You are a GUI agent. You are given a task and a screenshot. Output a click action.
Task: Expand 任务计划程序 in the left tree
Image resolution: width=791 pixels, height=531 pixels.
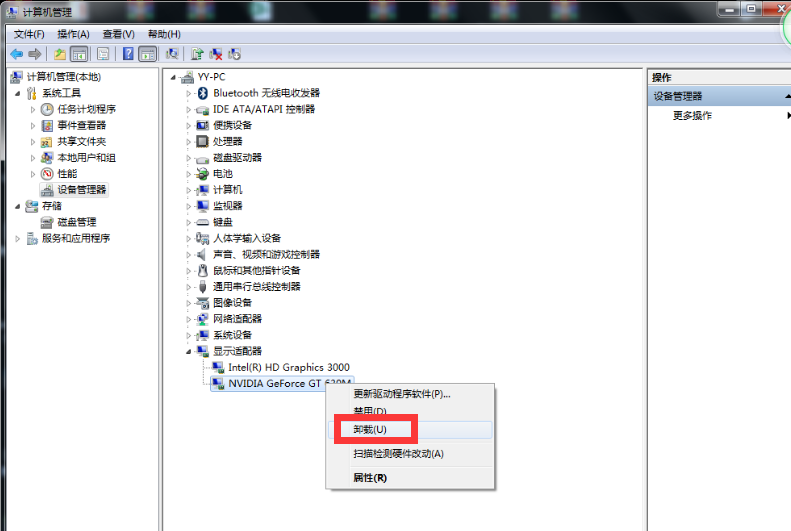point(33,110)
